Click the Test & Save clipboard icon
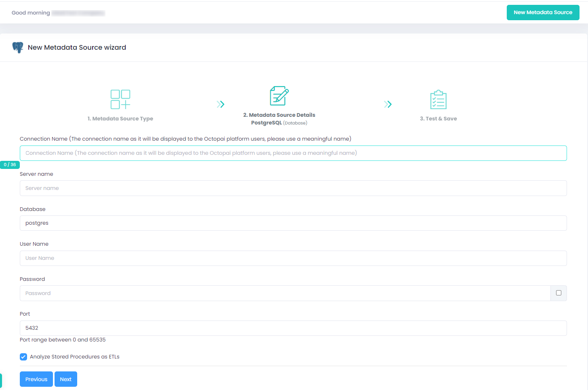 pyautogui.click(x=438, y=99)
